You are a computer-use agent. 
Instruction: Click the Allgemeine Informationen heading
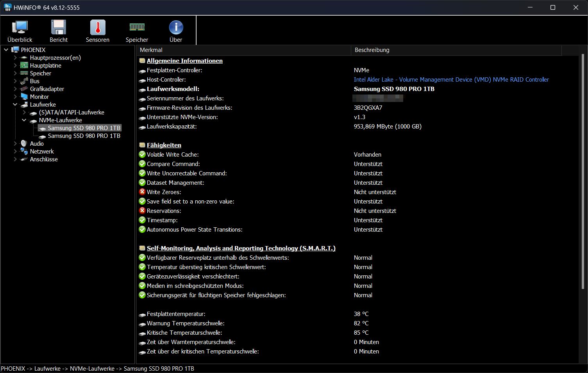tap(185, 61)
